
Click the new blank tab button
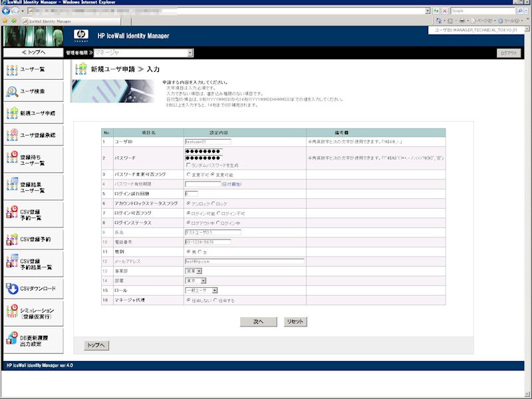click(x=126, y=21)
